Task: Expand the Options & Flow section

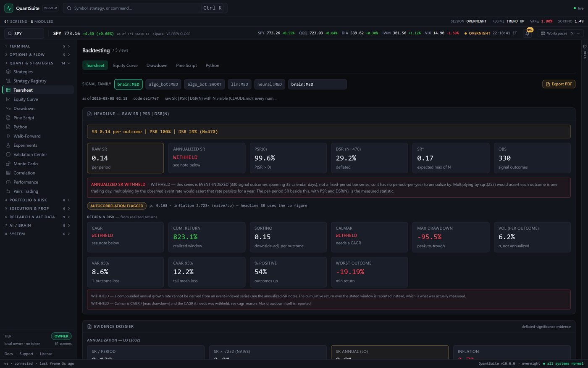Action: tap(37, 55)
